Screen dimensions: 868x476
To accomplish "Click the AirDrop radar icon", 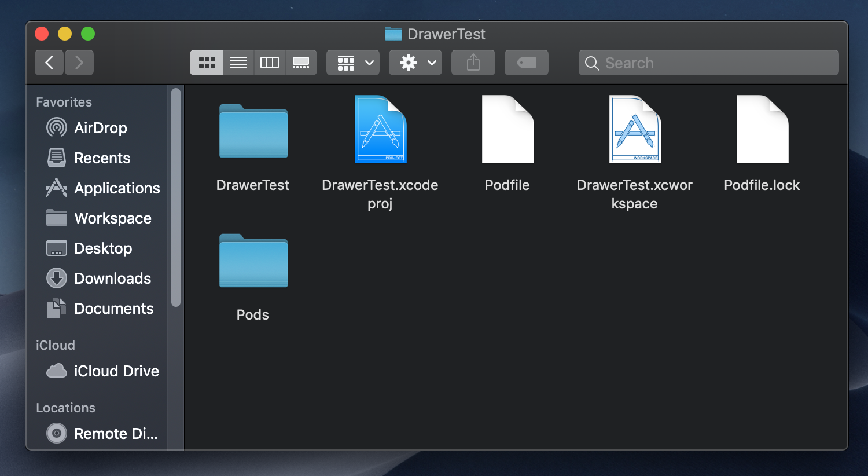I will (x=57, y=127).
